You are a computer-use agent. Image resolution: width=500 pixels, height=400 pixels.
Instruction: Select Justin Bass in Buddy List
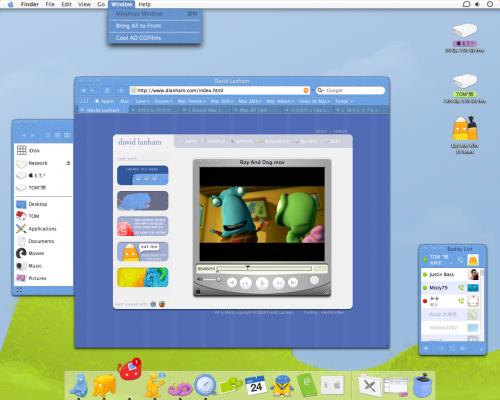tap(450, 274)
